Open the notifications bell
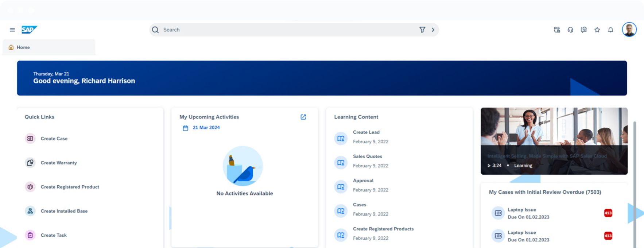Screen dimensions: 644x248 click(x=610, y=30)
